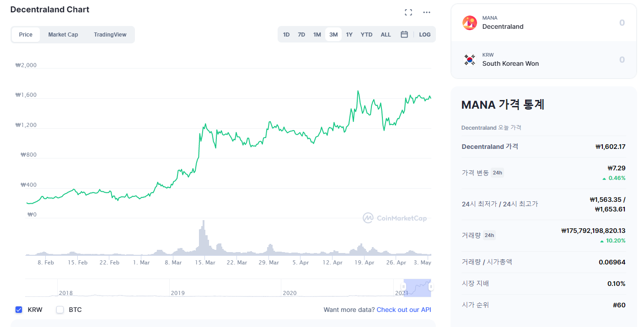Click the ₩1,563.35 24h low value

pyautogui.click(x=606, y=200)
